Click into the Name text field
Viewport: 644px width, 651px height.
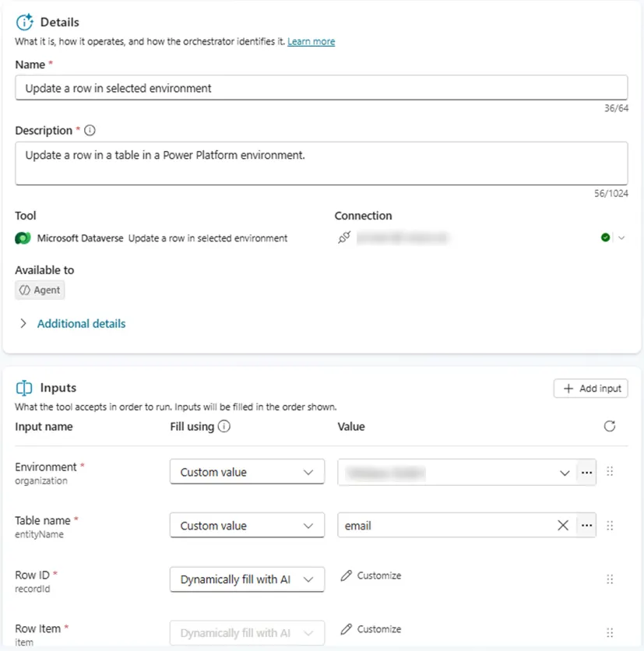click(x=321, y=89)
